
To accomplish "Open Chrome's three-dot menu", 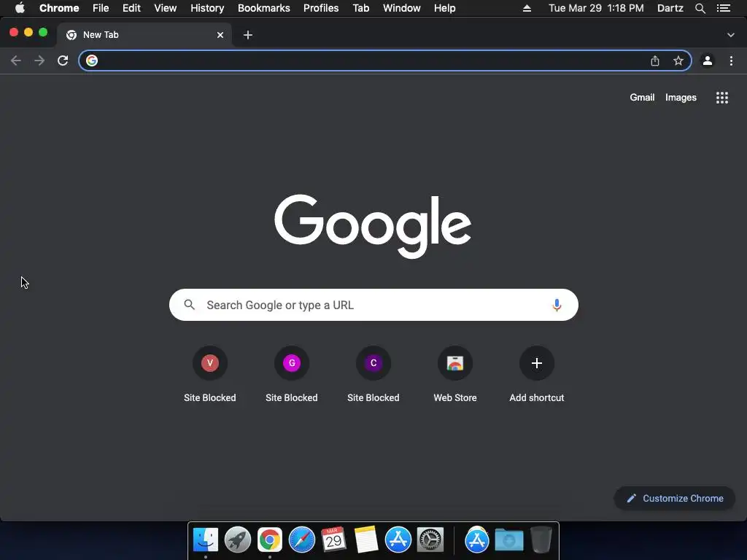I will (x=731, y=61).
